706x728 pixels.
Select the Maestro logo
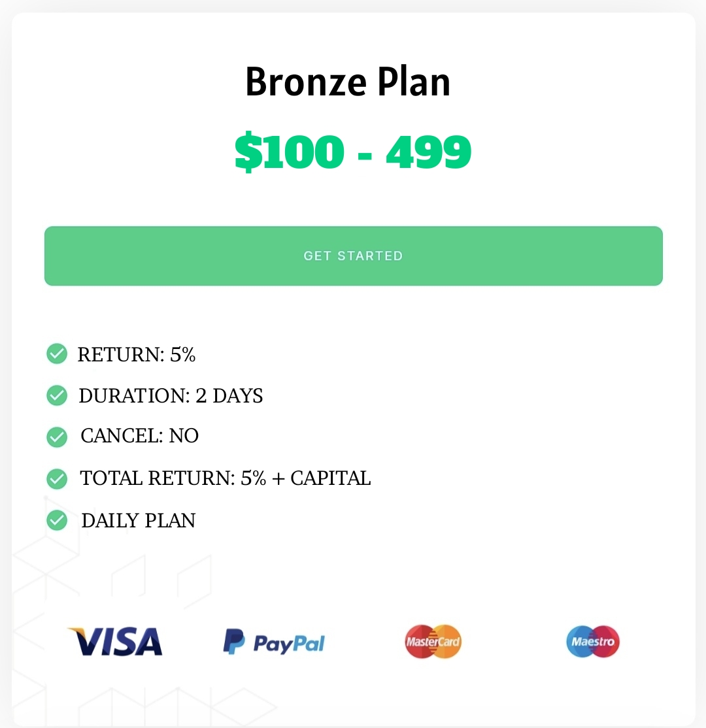592,641
